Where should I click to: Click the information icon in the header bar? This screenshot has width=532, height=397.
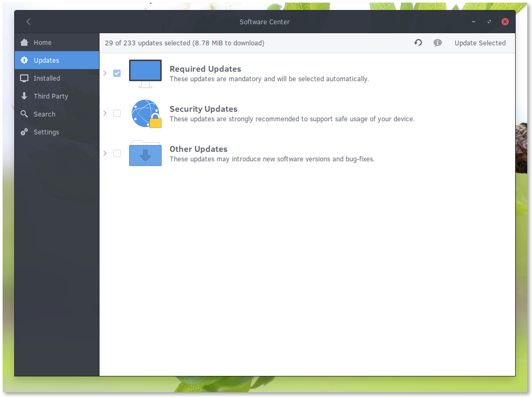[438, 43]
